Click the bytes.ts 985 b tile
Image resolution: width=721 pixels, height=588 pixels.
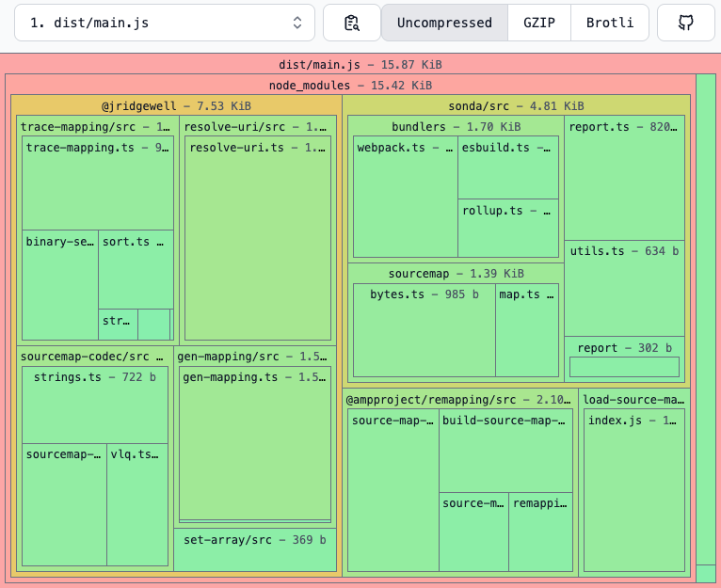coord(424,330)
